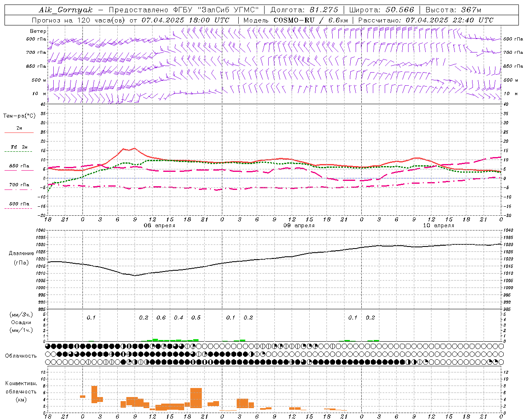Click the lowest point of the black pressure curve
Image resolution: width=525 pixels, height=420 pixels.
point(135,276)
